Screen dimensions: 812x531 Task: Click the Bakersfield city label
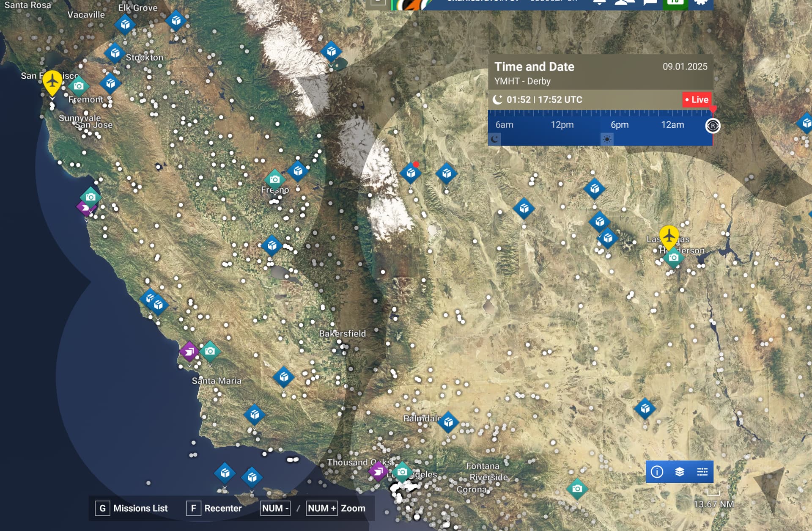pyautogui.click(x=342, y=333)
